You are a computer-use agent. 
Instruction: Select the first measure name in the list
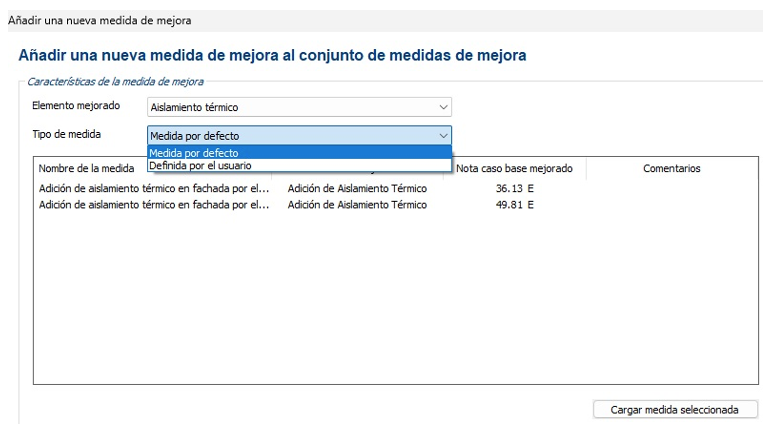point(154,188)
